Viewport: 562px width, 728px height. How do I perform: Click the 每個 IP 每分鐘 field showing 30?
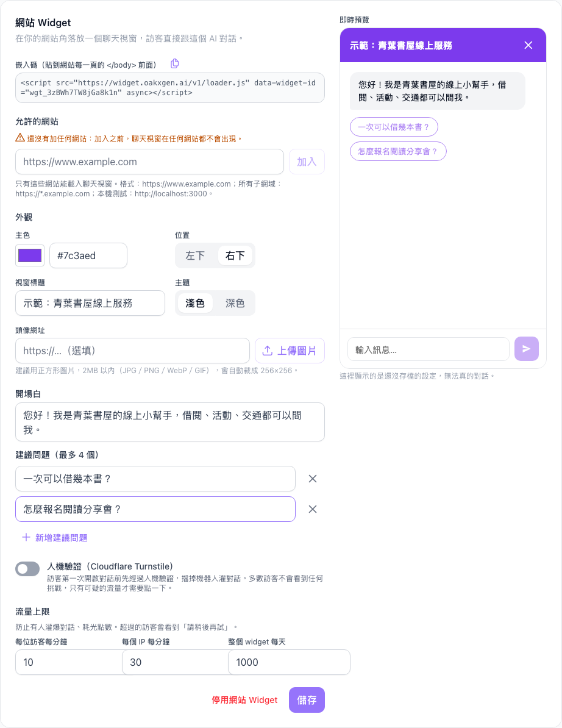tap(175, 662)
